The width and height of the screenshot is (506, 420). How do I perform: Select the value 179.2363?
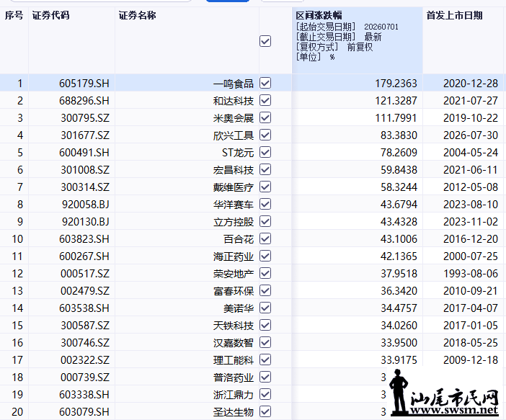[396, 84]
